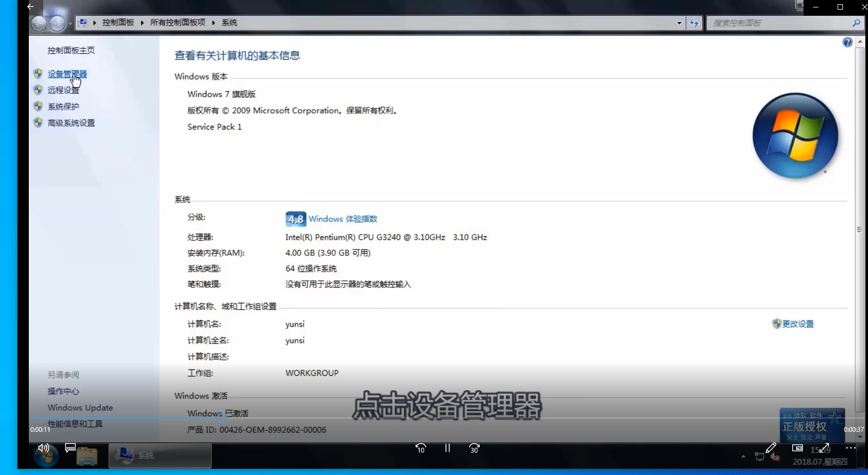Pause the video
This screenshot has height=475, width=868.
(x=448, y=448)
